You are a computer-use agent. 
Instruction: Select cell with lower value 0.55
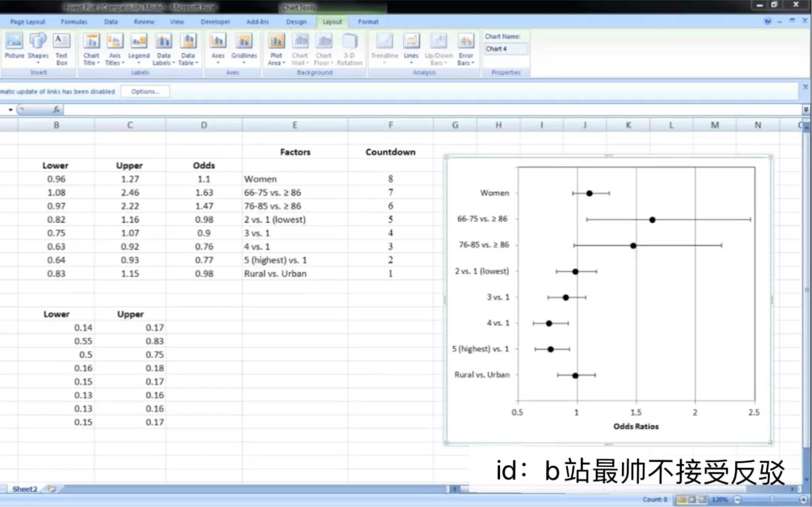click(56, 341)
